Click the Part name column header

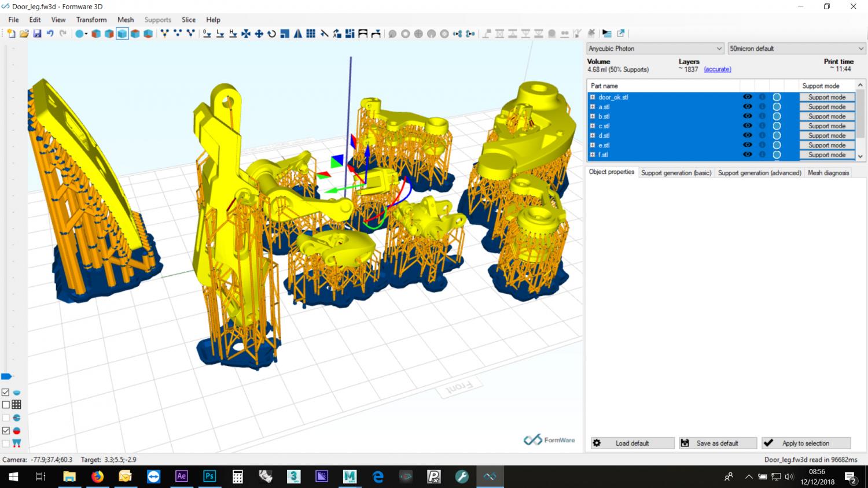pyautogui.click(x=605, y=86)
